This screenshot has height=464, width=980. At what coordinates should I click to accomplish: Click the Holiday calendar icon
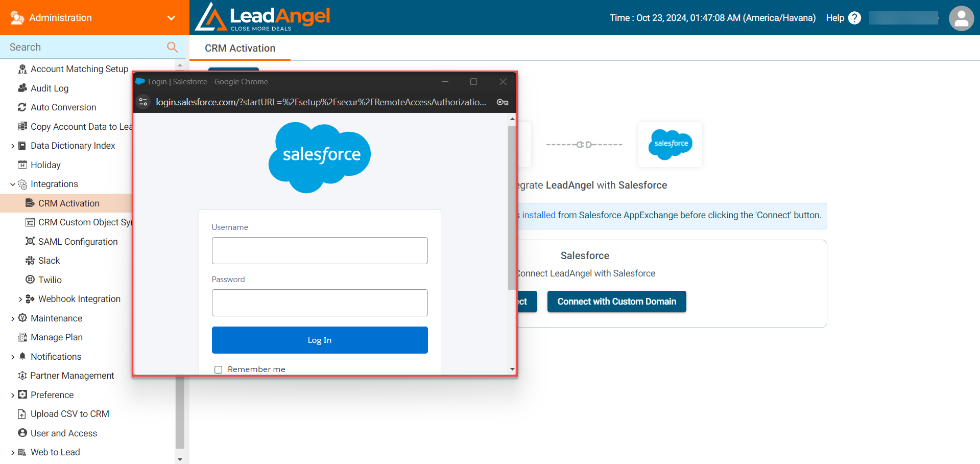[x=22, y=165]
